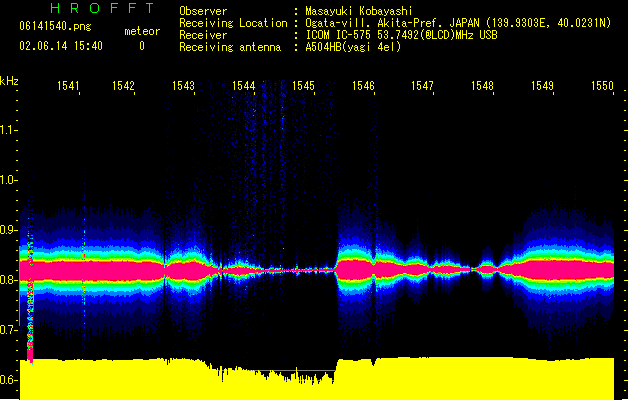The image size is (629, 400).
Task: Click the 1541 time marker
Action: 68,86
